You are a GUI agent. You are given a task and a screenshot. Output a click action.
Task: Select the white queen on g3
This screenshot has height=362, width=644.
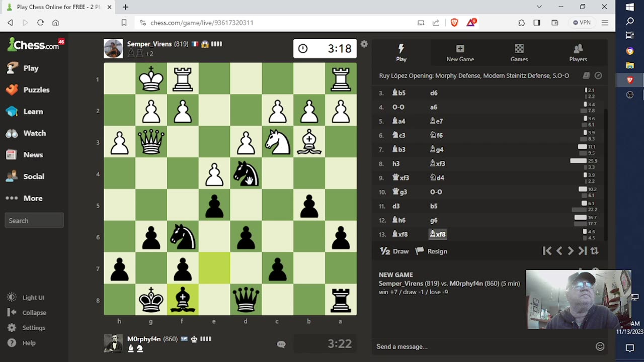tap(151, 142)
